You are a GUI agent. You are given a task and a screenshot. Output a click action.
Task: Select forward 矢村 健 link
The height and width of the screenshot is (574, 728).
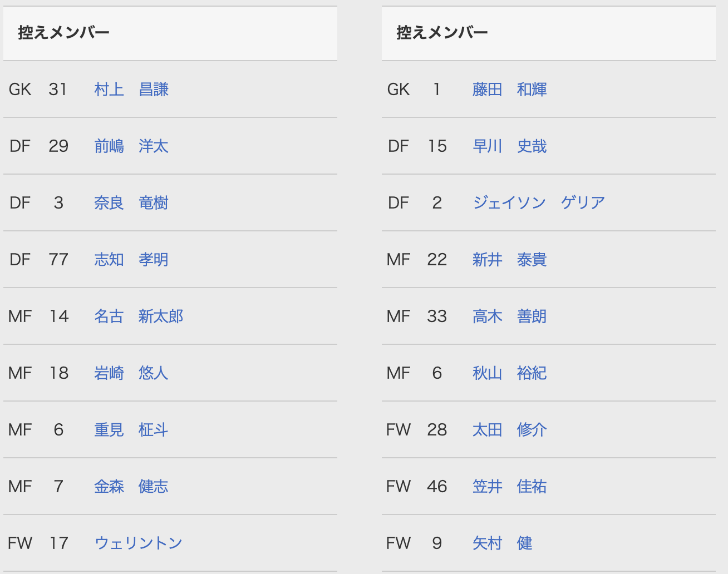[503, 543]
